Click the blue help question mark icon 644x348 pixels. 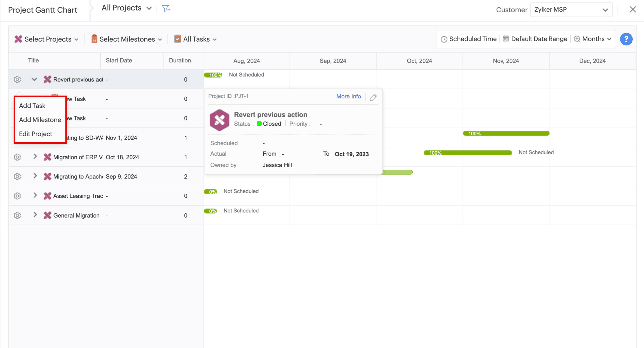(626, 39)
